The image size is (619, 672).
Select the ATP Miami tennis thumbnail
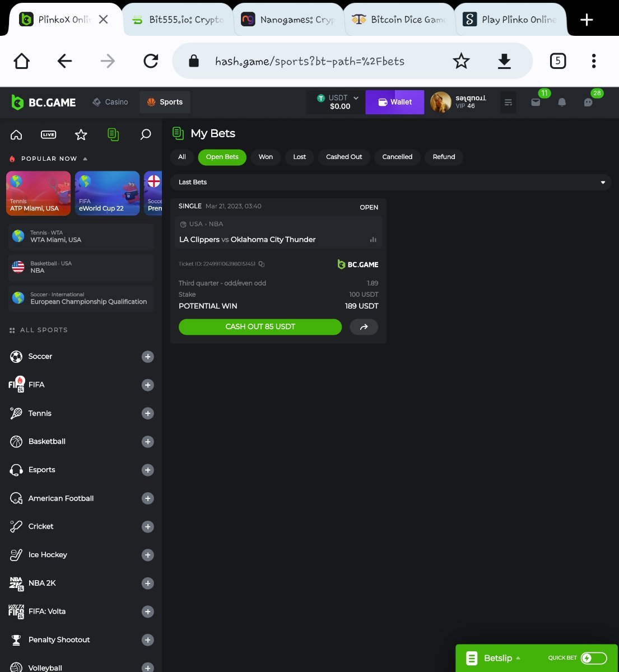coord(39,193)
